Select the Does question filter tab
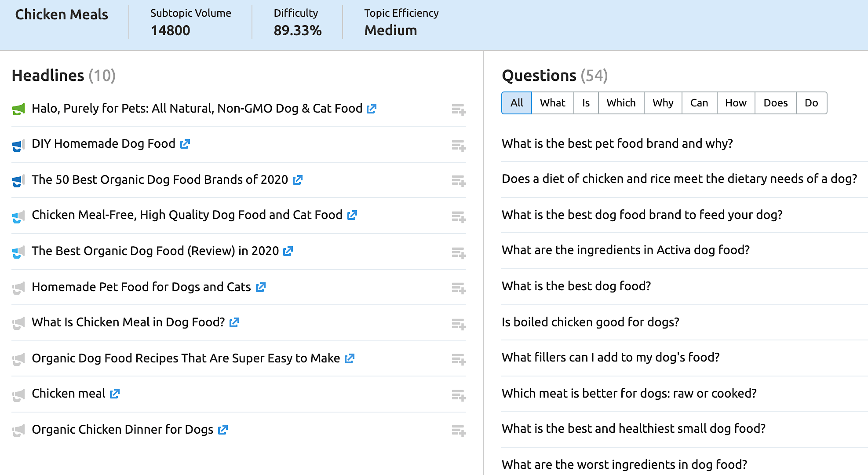Image resolution: width=868 pixels, height=475 pixels. click(x=775, y=103)
